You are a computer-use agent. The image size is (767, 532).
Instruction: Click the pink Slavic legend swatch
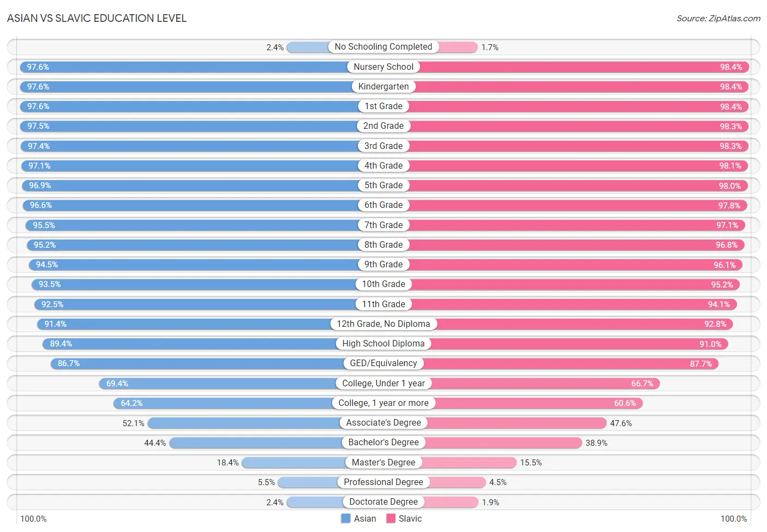pos(391,518)
